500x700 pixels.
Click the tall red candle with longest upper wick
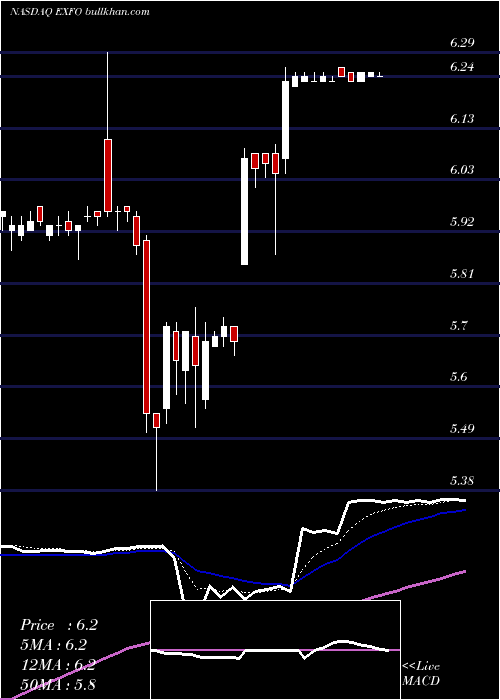108,175
